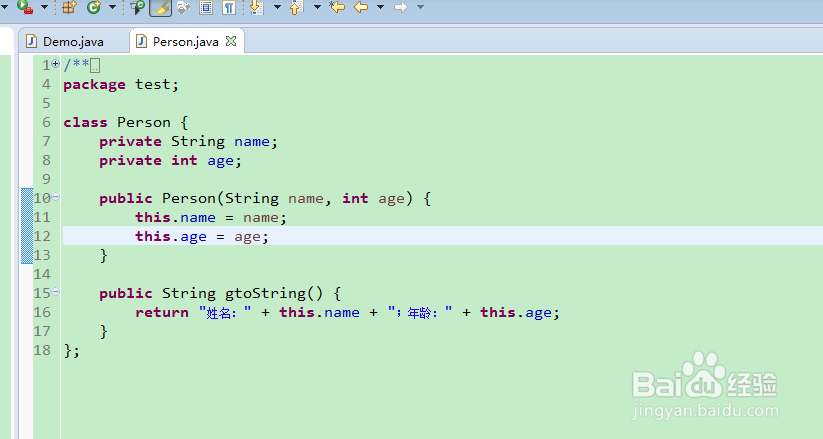Viewport: 823px width, 439px height.
Task: Close the Person.java tab
Action: pos(231,40)
